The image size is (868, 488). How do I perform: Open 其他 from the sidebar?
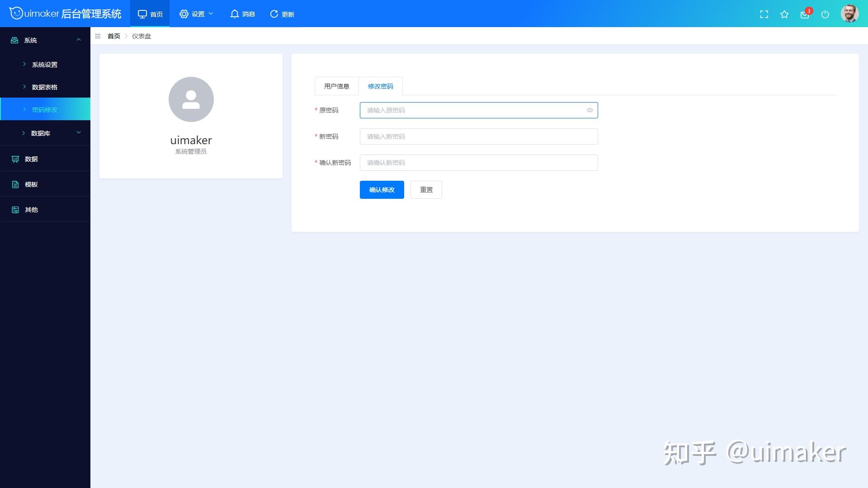click(x=30, y=209)
